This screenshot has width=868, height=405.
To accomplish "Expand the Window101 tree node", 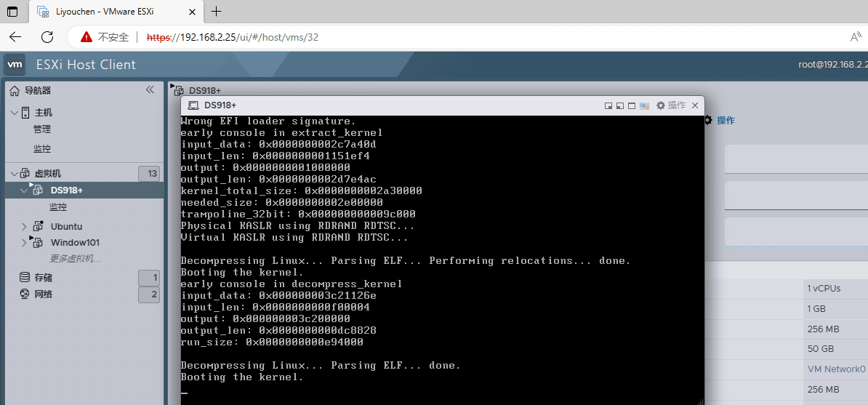I will click(24, 242).
